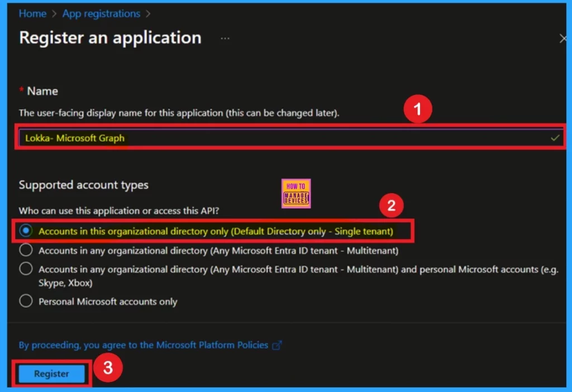Select single tenant accounts radio button
This screenshot has height=392, width=572.
26,231
